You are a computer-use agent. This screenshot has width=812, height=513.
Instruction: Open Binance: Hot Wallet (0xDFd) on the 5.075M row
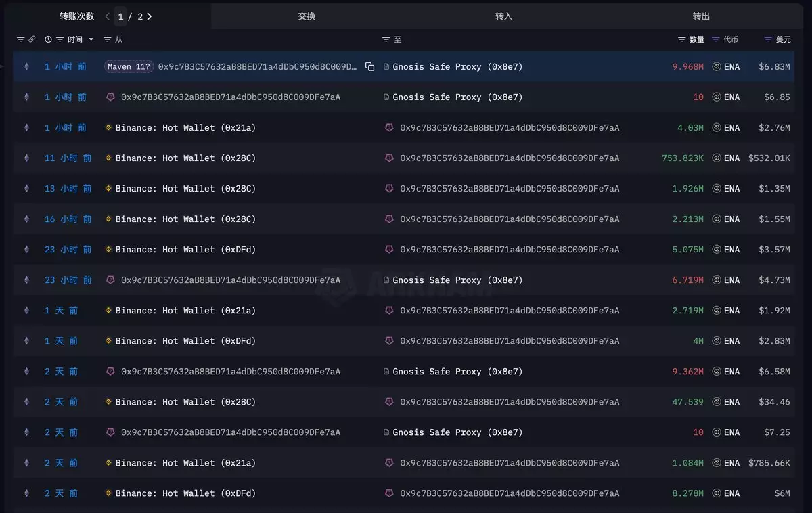[x=185, y=249]
